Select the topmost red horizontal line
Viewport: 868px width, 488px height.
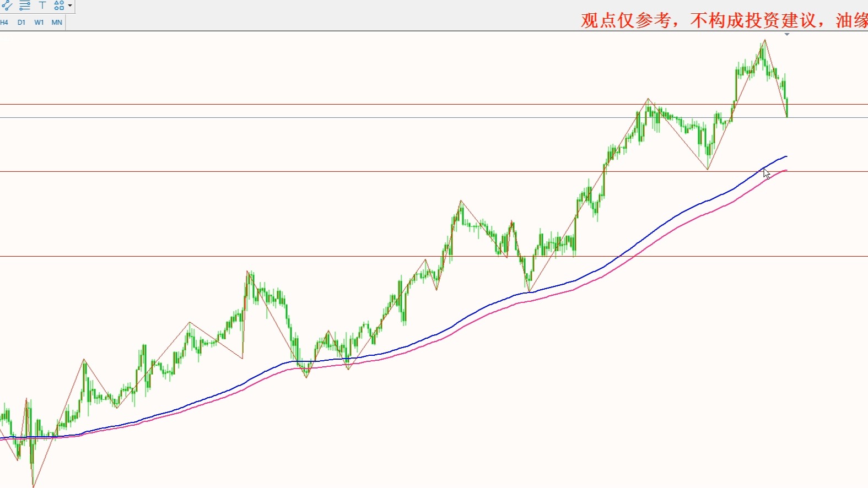[x=434, y=104]
